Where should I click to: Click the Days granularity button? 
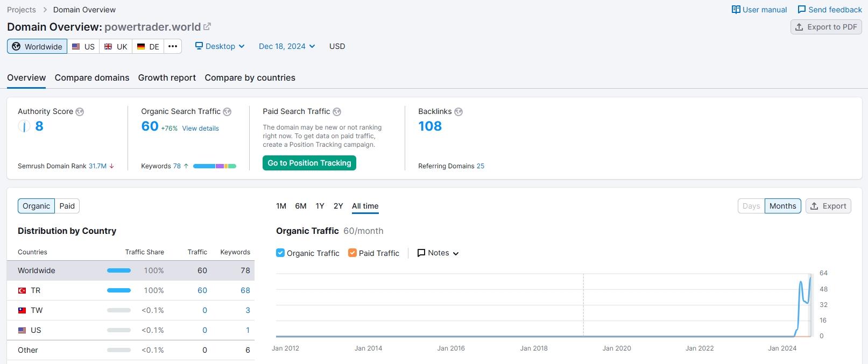pos(751,206)
